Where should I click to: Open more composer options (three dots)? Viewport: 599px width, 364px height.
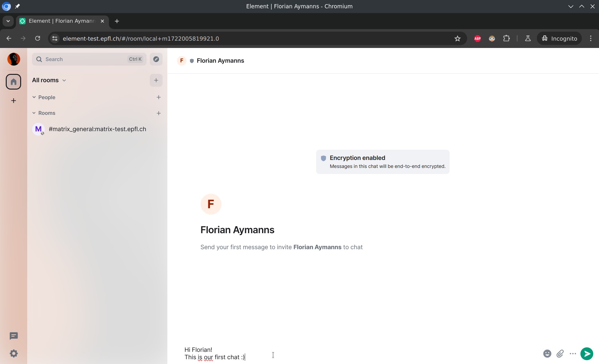573,353
